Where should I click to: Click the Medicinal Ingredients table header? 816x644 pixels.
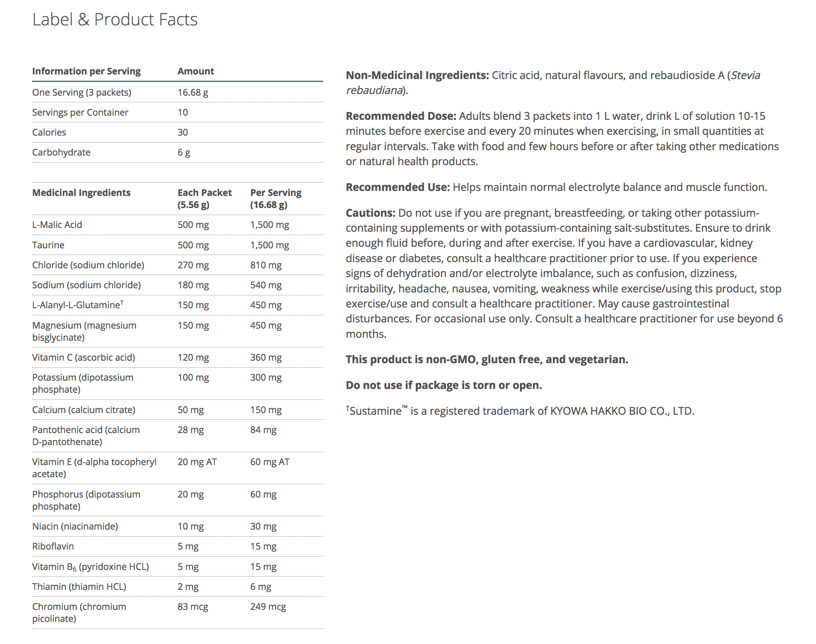coord(82,193)
